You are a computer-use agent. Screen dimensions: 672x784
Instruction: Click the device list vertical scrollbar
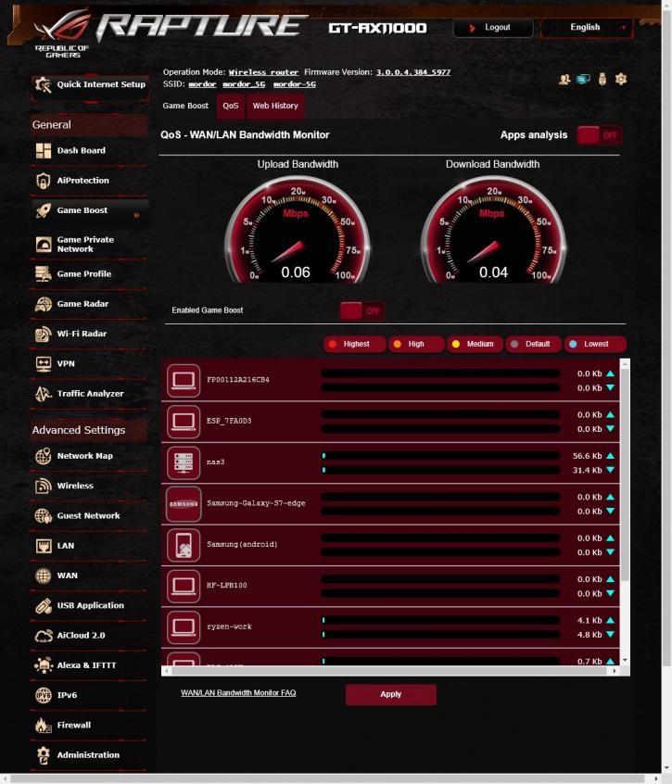coord(625,475)
